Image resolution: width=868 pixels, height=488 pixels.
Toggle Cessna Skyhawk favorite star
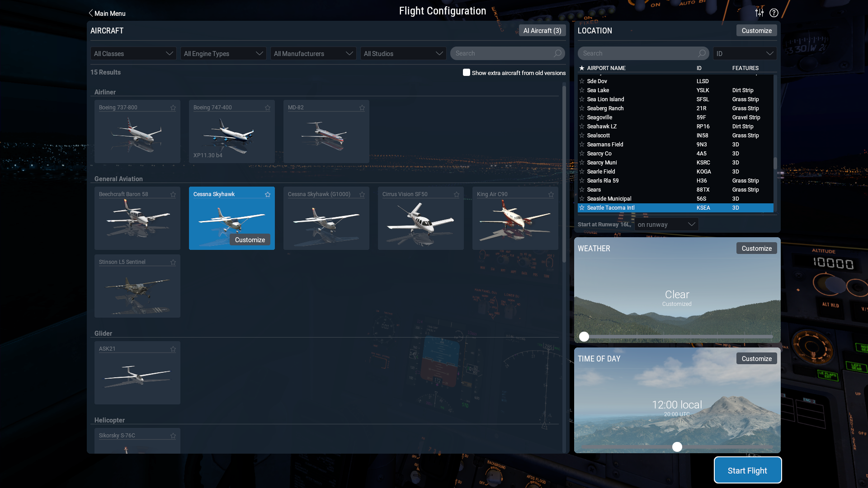(x=268, y=194)
